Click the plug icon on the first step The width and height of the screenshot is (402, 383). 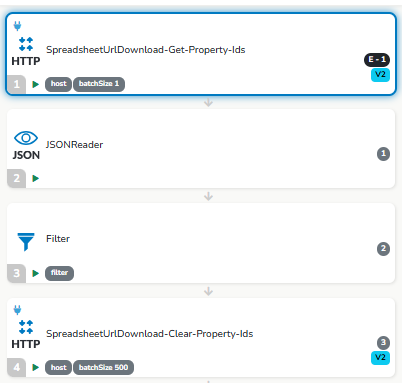click(x=17, y=26)
